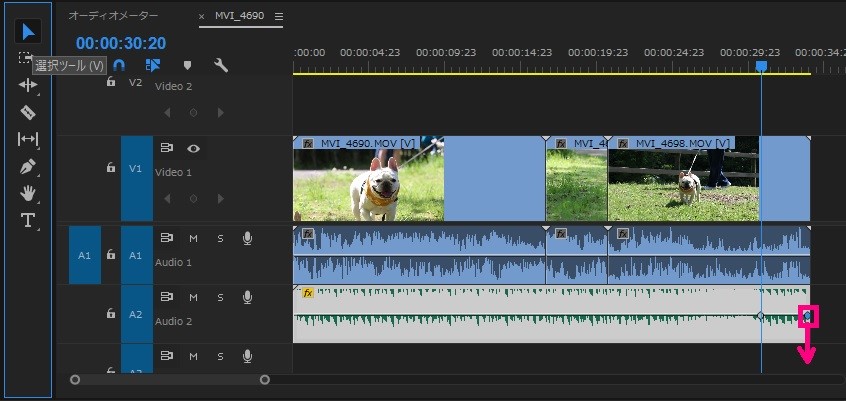
Task: Open the MVI_4690 panel menu
Action: click(x=278, y=17)
